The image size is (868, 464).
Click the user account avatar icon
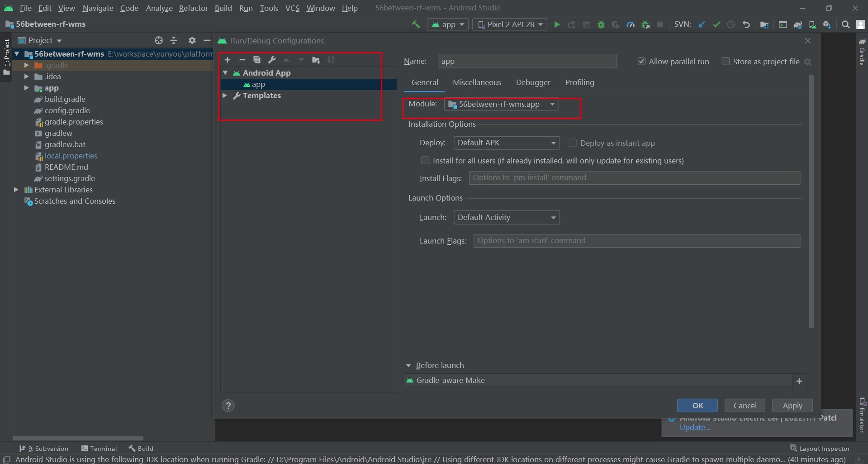[861, 24]
